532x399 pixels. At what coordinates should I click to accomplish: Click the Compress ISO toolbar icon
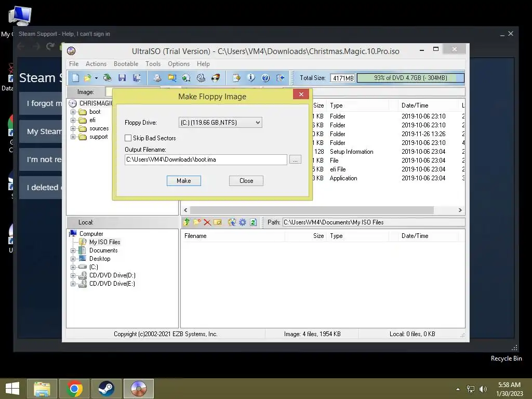pyautogui.click(x=172, y=78)
